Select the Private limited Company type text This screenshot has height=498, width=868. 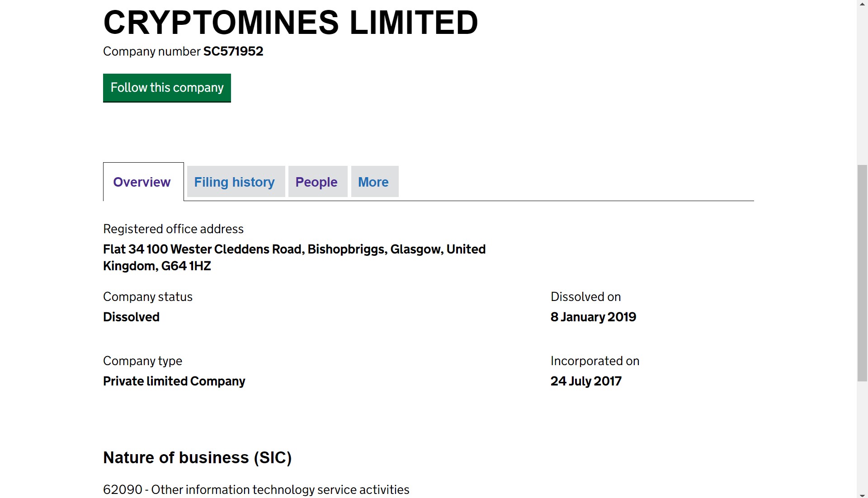(174, 381)
